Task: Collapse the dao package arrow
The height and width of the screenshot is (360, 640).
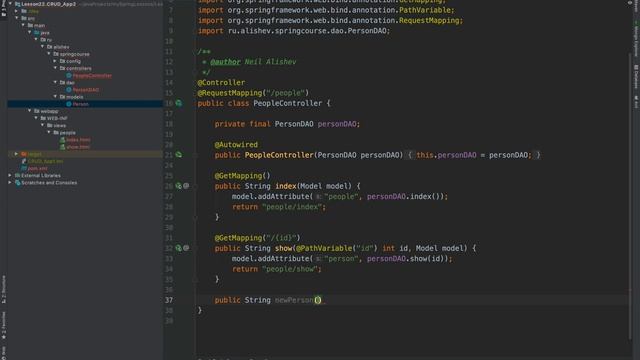Action: click(56, 82)
